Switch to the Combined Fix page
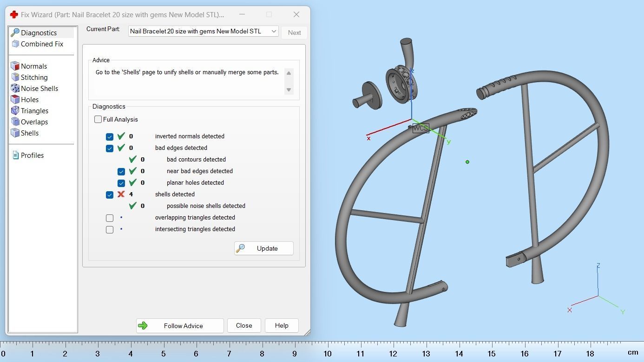The height and width of the screenshot is (362, 644). 42,44
